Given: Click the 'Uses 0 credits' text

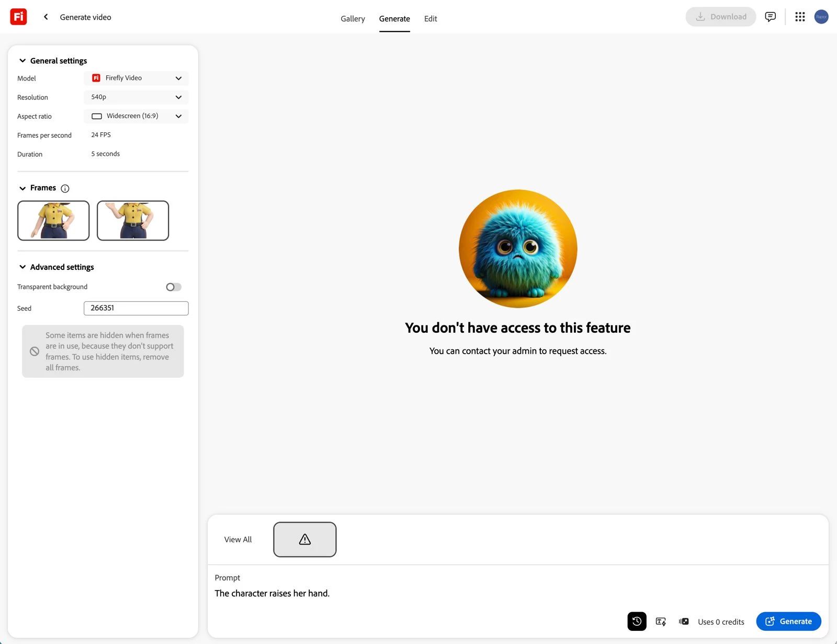Looking at the screenshot, I should [721, 622].
